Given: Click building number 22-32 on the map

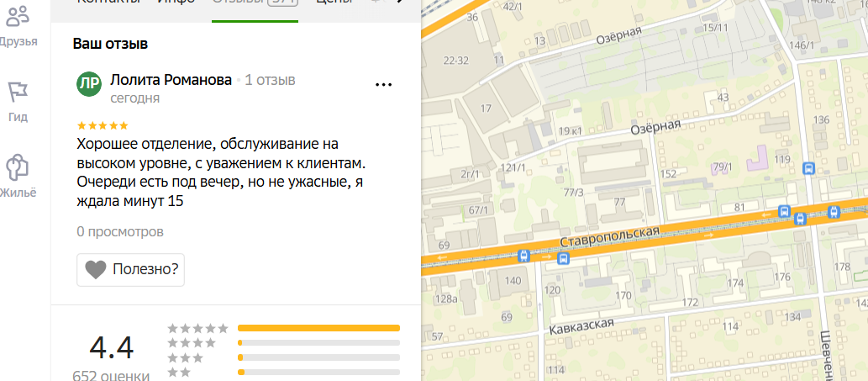Looking at the screenshot, I should tap(456, 61).
